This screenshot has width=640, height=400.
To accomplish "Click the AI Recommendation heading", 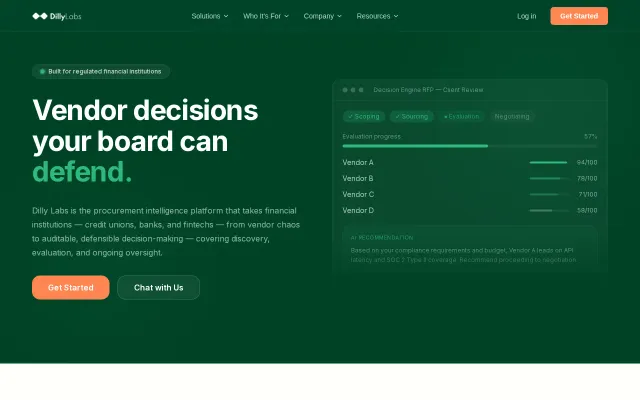I will pos(382,238).
